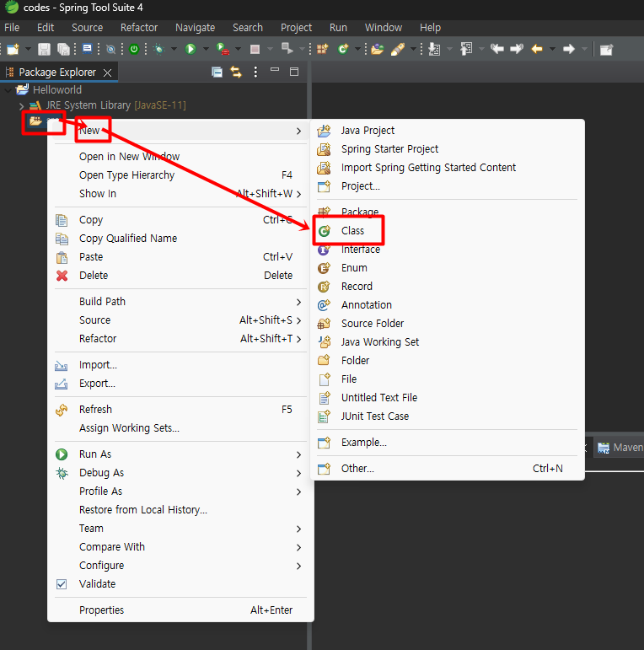Click Properties in the context menu

[x=180, y=610]
